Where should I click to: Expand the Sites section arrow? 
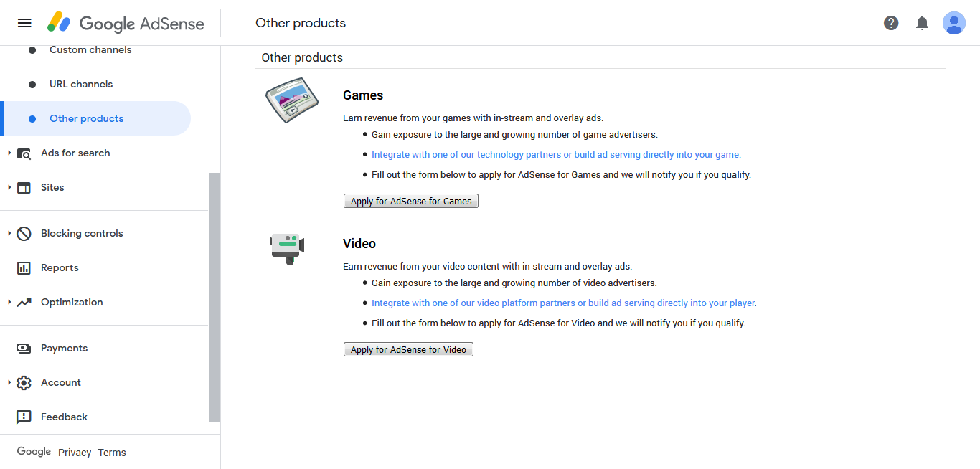pyautogui.click(x=9, y=187)
